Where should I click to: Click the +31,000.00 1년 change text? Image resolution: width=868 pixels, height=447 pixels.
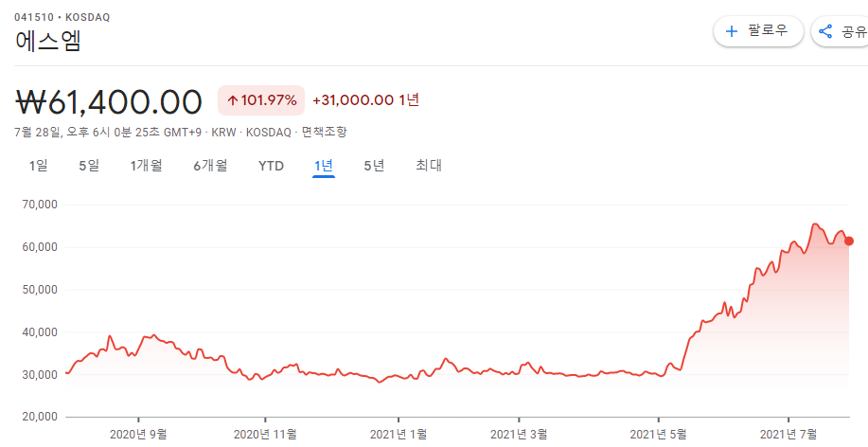pyautogui.click(x=366, y=100)
